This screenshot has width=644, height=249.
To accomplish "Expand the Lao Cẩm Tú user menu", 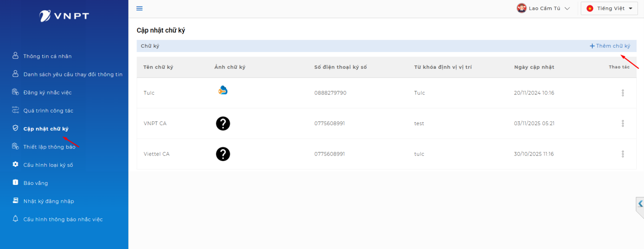I will 567,9.
